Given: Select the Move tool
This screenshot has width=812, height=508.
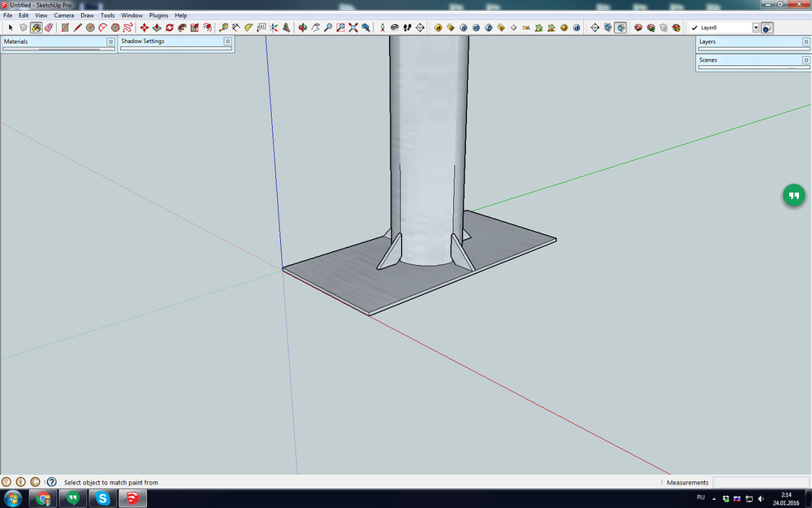Looking at the screenshot, I should coord(145,28).
